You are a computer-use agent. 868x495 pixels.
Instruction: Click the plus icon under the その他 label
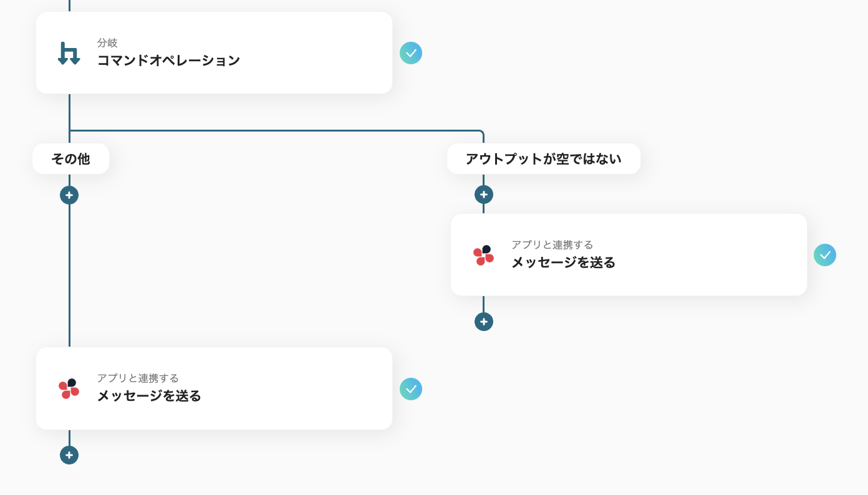[x=69, y=195]
